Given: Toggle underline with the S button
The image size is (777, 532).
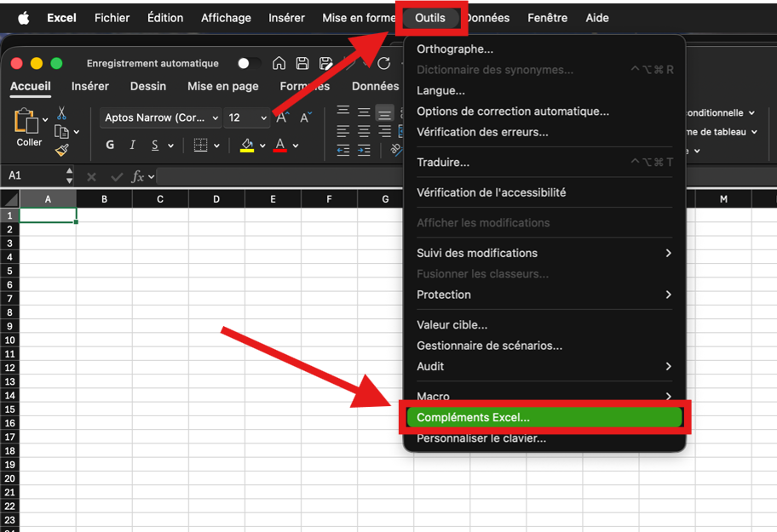Looking at the screenshot, I should (x=155, y=145).
